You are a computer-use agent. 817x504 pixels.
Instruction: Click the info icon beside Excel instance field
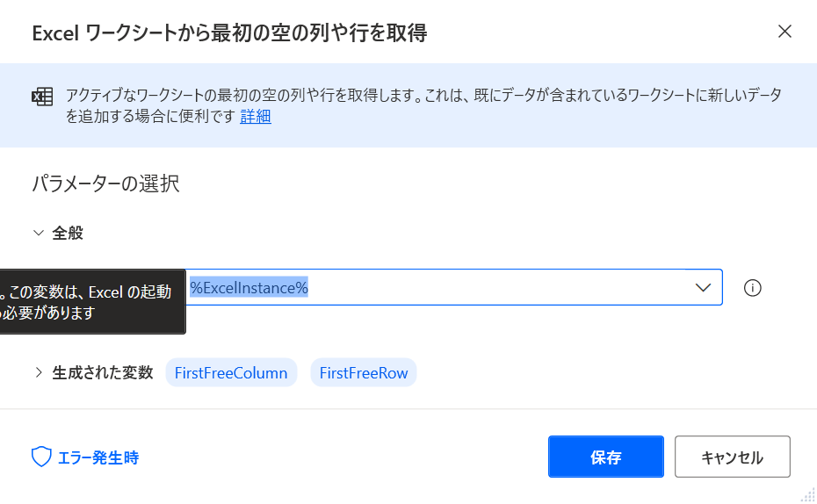point(752,287)
